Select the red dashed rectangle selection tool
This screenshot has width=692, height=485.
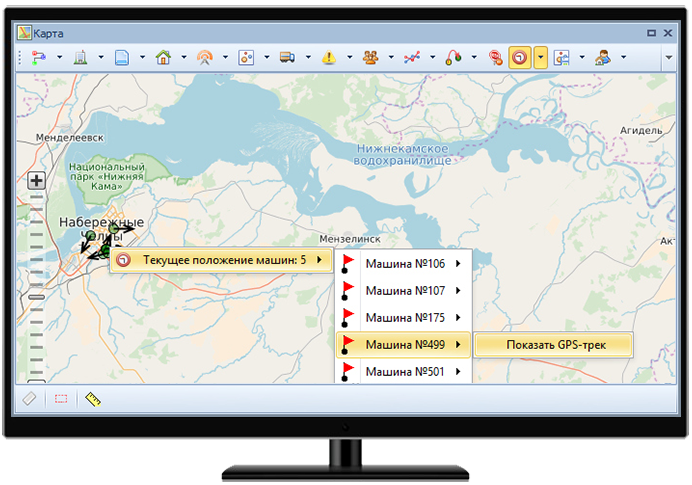point(61,399)
